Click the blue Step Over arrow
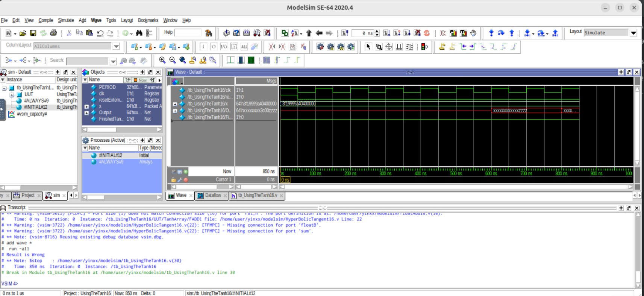This screenshot has height=296, width=644. click(501, 33)
